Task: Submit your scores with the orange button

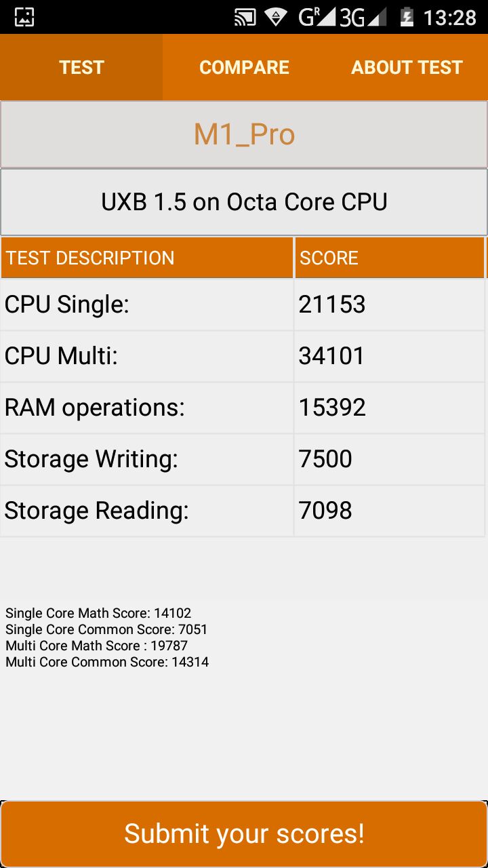Action: point(244,833)
